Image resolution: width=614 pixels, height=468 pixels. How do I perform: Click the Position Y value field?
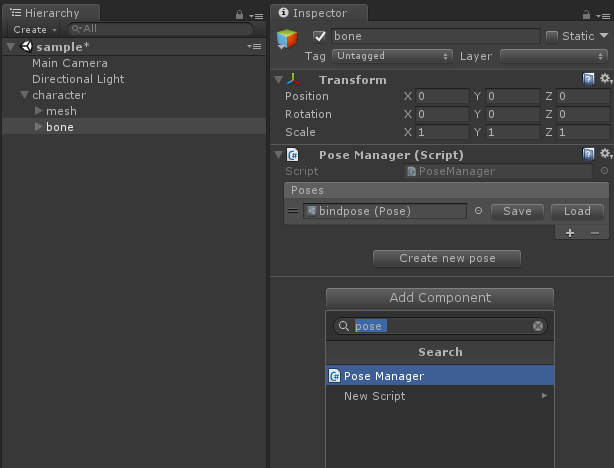pyautogui.click(x=513, y=96)
